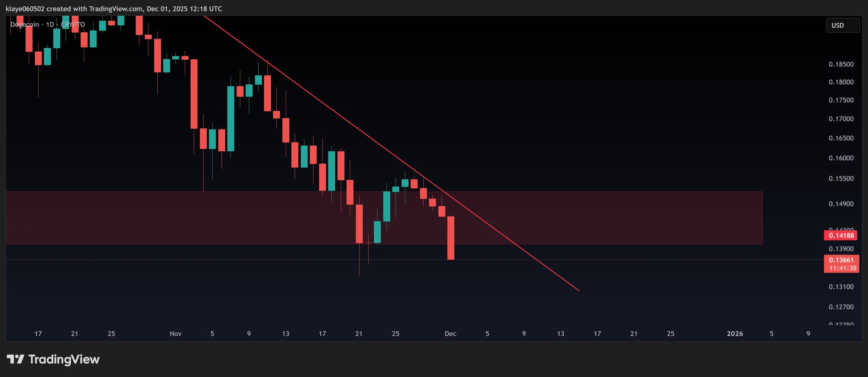Click the TradingView logo icon
868x377 pixels.
click(16, 360)
